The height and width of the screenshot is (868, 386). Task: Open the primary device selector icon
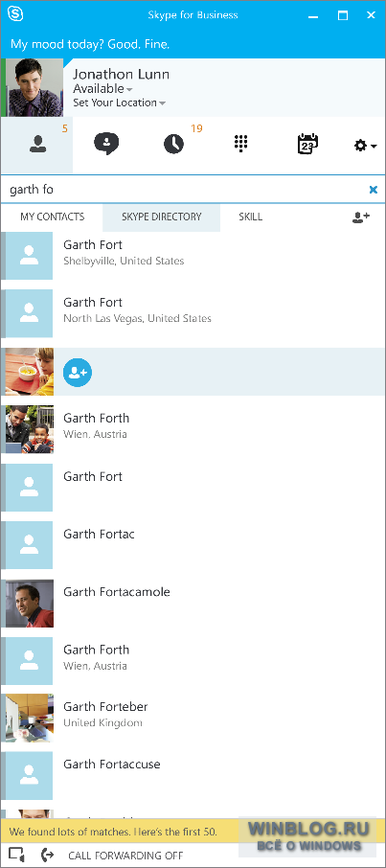(x=17, y=855)
